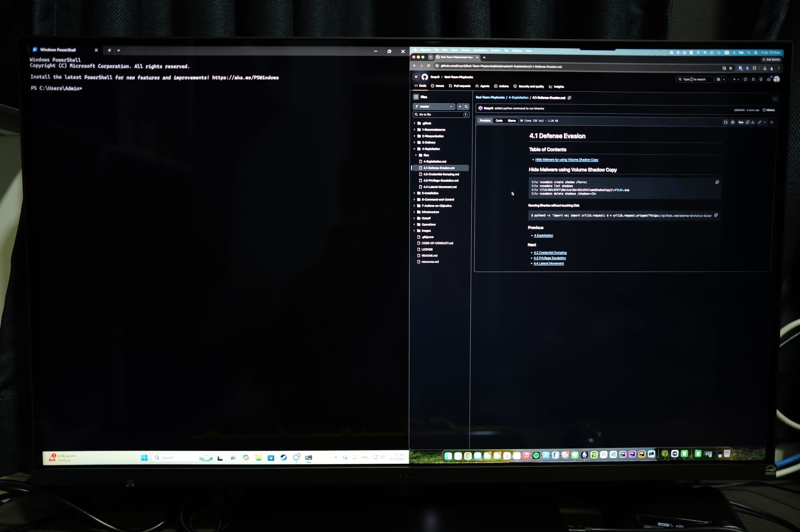Open README.md in the file tree
This screenshot has width=800, height=532.
pyautogui.click(x=429, y=256)
